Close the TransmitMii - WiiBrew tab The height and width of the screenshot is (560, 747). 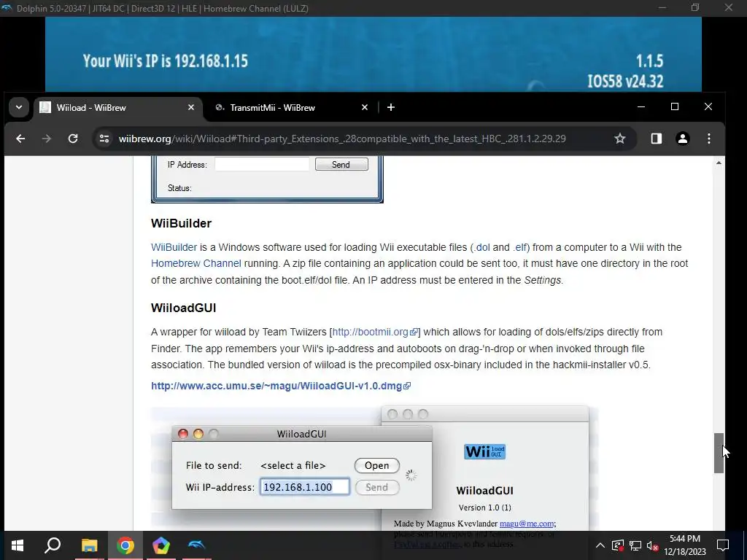tap(365, 108)
